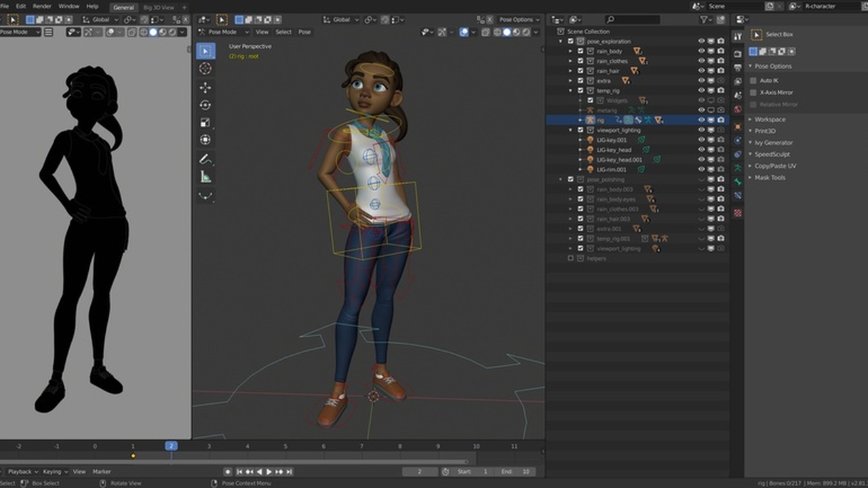Image resolution: width=868 pixels, height=488 pixels.
Task: Move the playhead to frame 6
Action: [x=323, y=446]
